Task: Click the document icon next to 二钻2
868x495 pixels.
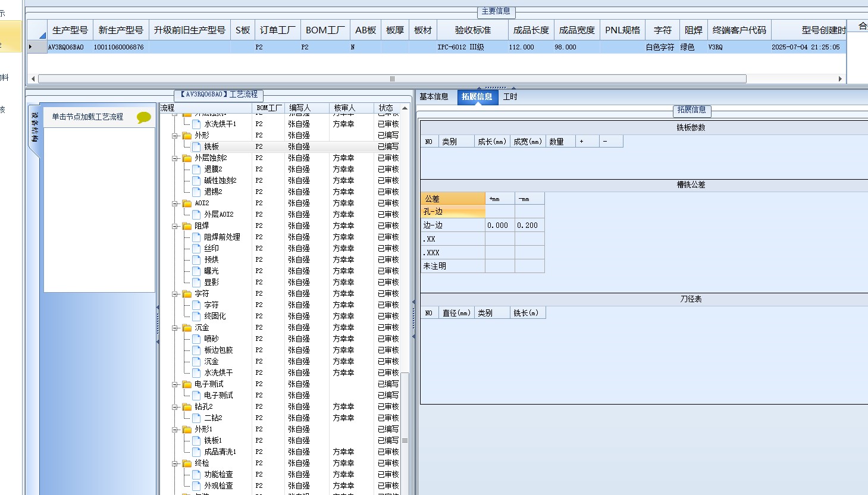Action: click(x=196, y=418)
